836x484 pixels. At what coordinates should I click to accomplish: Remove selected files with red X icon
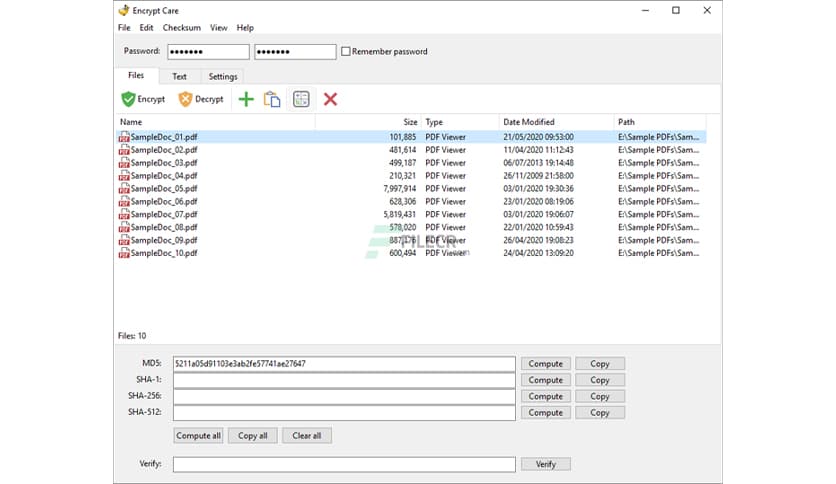click(x=331, y=99)
